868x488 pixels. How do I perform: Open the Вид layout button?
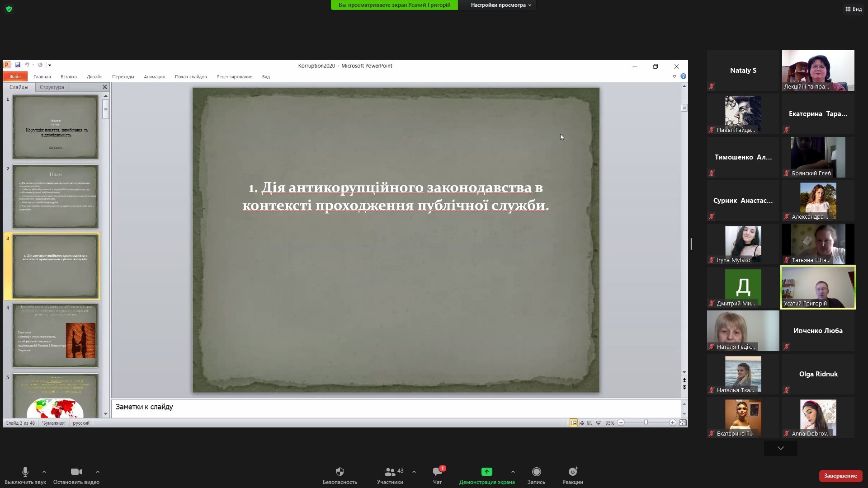click(854, 9)
